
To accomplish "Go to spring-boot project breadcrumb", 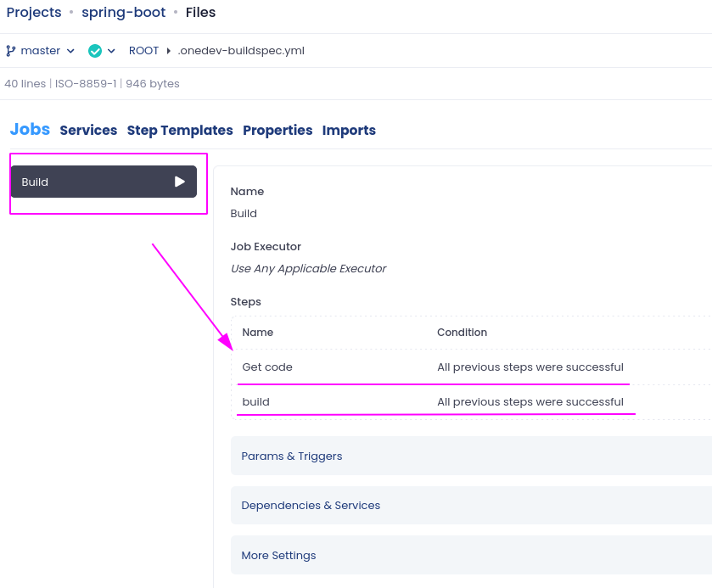I will 124,12.
